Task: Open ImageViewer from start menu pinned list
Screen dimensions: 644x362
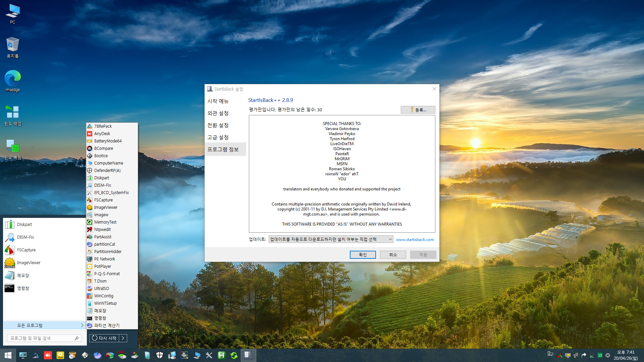Action: [44, 263]
